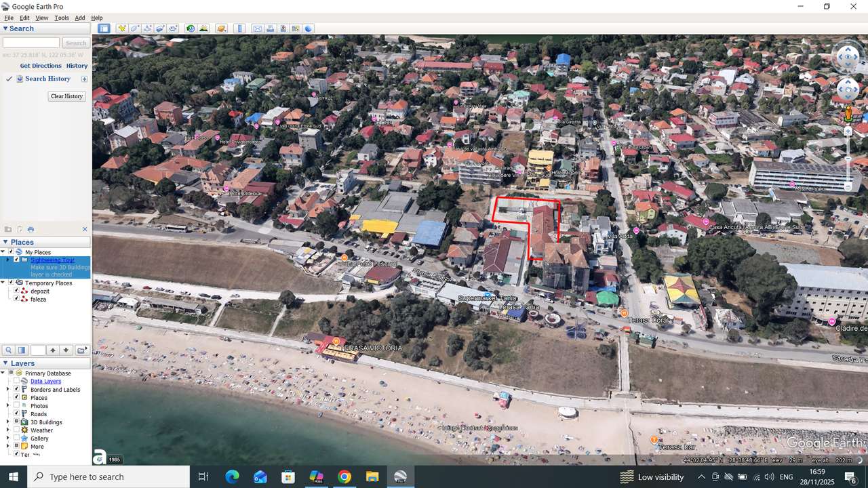Show historical imagery
Image resolution: width=868 pixels, height=488 pixels.
190,28
